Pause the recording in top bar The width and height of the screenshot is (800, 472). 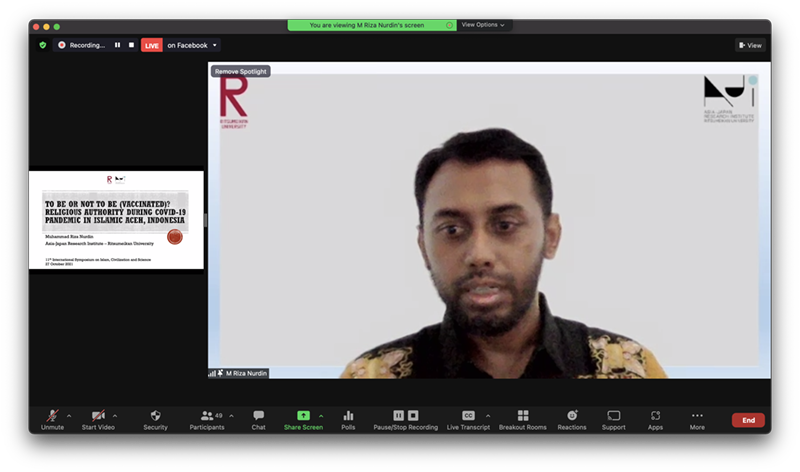pyautogui.click(x=117, y=45)
